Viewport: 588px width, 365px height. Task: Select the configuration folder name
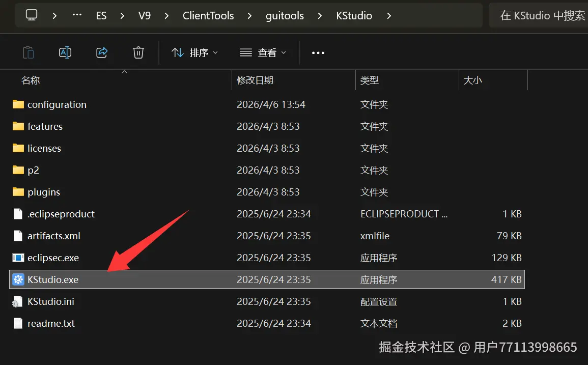click(x=57, y=105)
